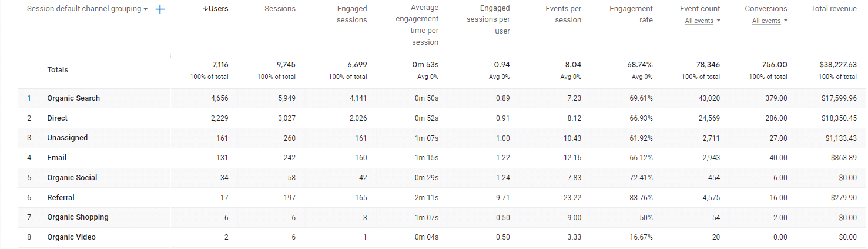Sort table by Users column
The width and height of the screenshot is (868, 249).
pos(215,9)
